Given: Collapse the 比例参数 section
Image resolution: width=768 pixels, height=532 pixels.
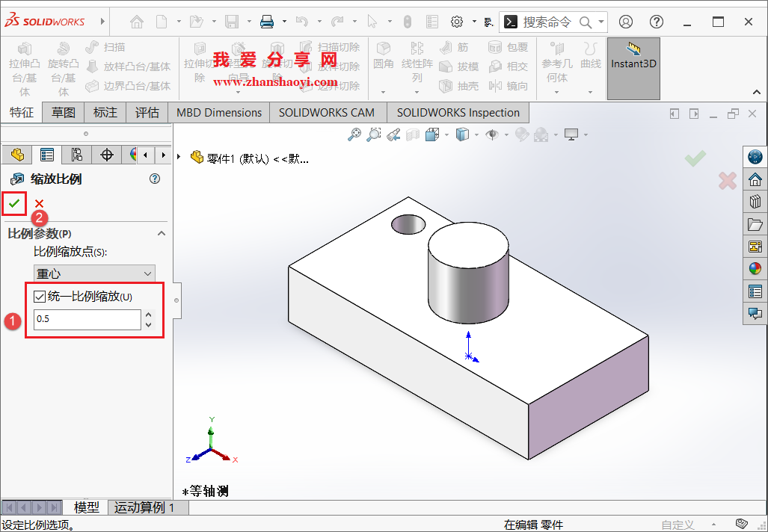Looking at the screenshot, I should tap(161, 233).
